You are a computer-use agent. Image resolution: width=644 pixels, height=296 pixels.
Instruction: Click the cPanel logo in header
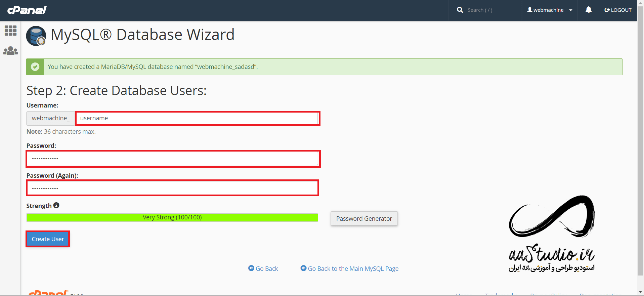coord(27,10)
